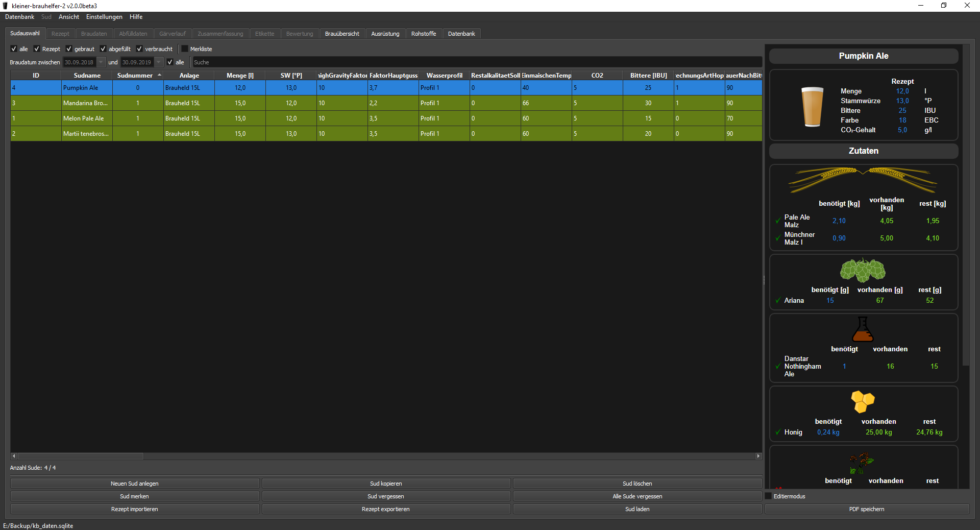Enable the Editiermodus checkbox

pyautogui.click(x=769, y=496)
